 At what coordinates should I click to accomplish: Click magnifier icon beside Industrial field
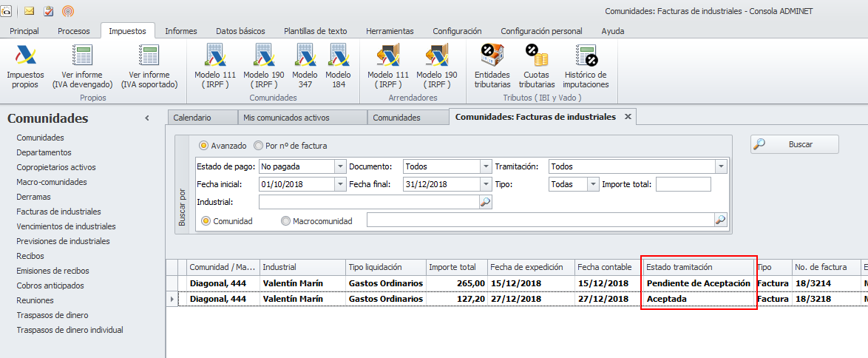coord(485,202)
